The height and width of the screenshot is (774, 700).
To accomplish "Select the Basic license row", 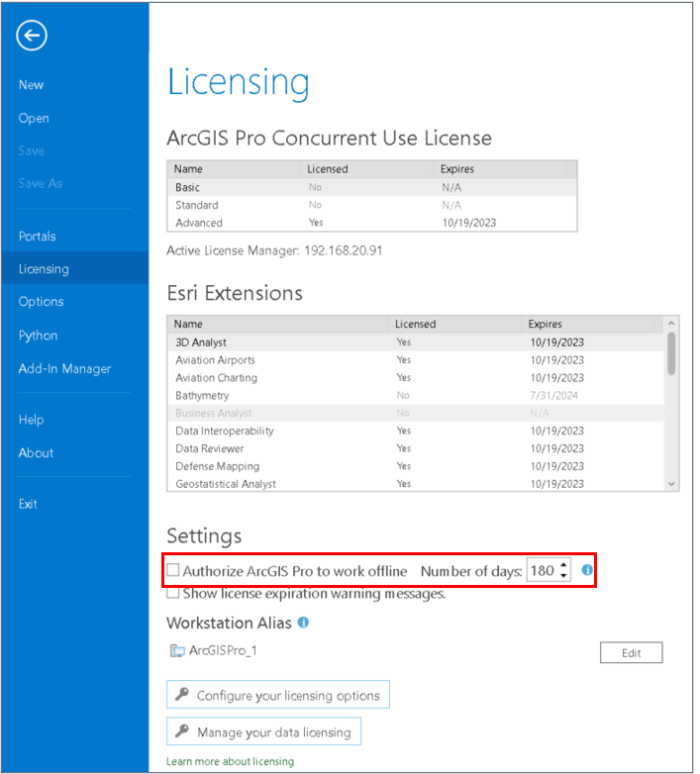I will (x=371, y=188).
